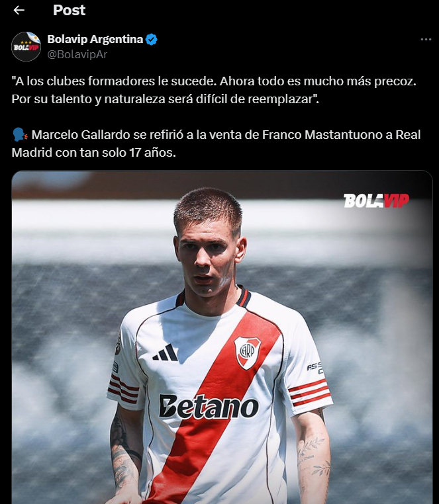The width and height of the screenshot is (439, 504).
Task: Click the line 'Por su talento y naturaleza'
Action: pyautogui.click(x=165, y=99)
